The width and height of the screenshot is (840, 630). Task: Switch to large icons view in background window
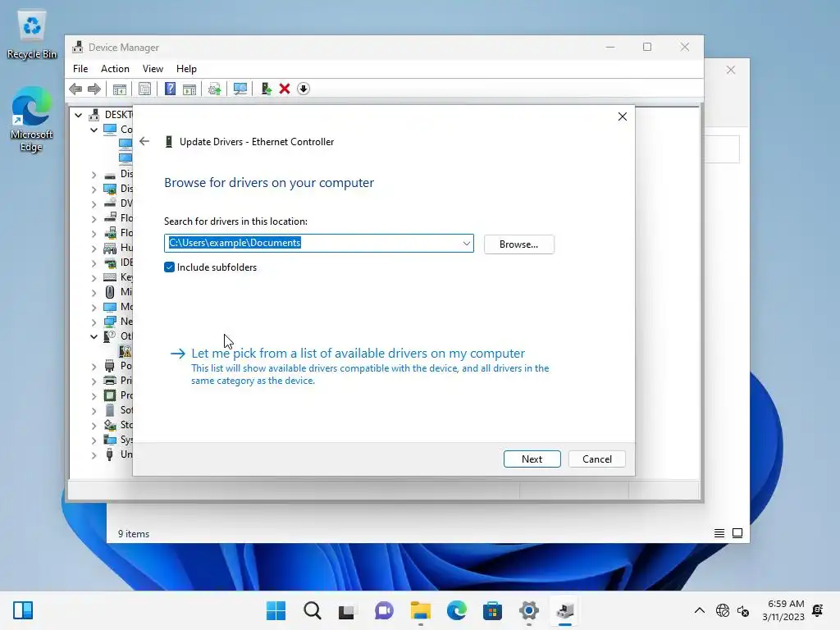pyautogui.click(x=737, y=533)
